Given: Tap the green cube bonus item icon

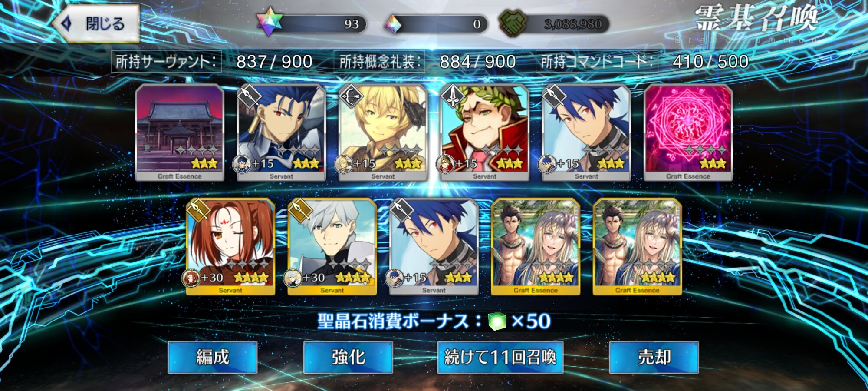Looking at the screenshot, I should (497, 321).
